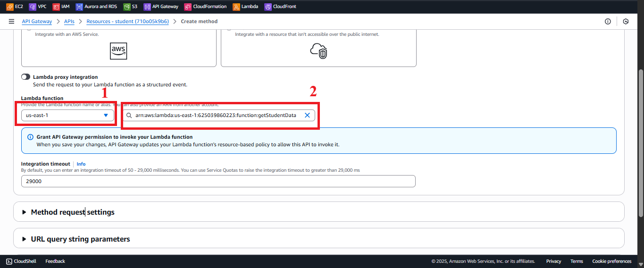Open the us-east-1 region dropdown
The height and width of the screenshot is (268, 644).
click(x=67, y=115)
